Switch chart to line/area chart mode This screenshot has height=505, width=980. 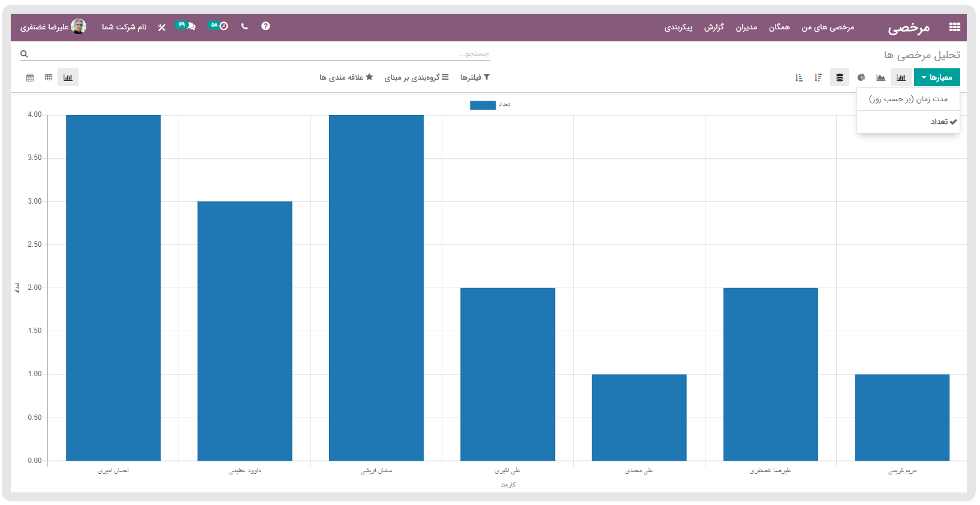(x=881, y=77)
